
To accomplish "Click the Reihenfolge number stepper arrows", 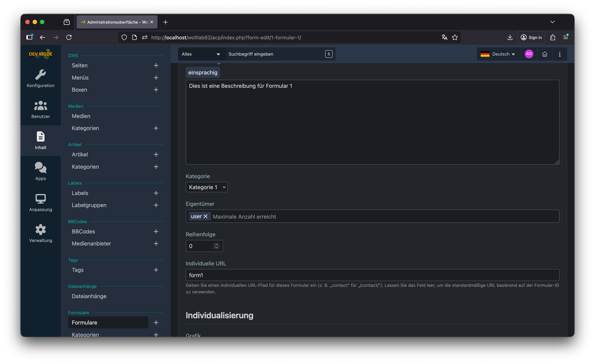I will tap(216, 246).
